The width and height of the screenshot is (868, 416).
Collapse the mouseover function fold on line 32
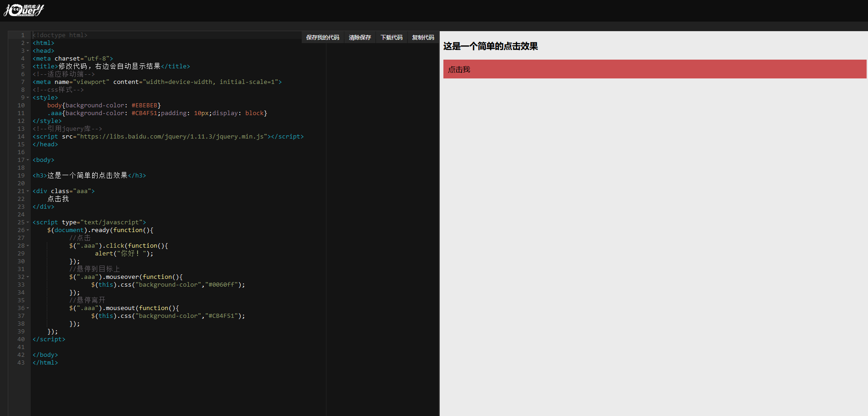(28, 277)
